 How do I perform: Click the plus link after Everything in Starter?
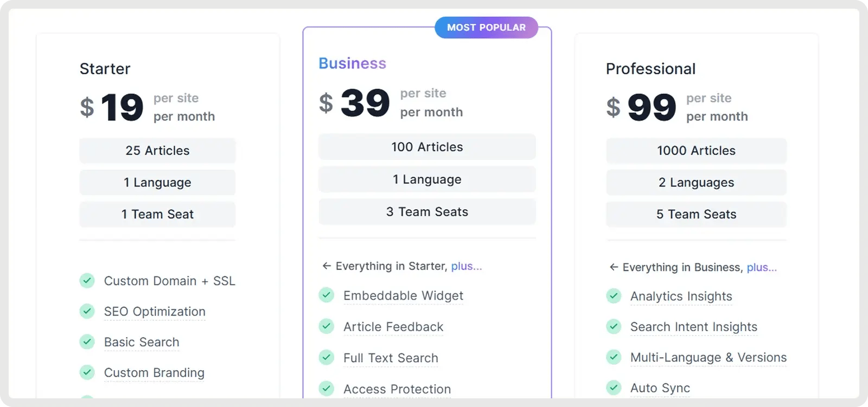point(466,266)
